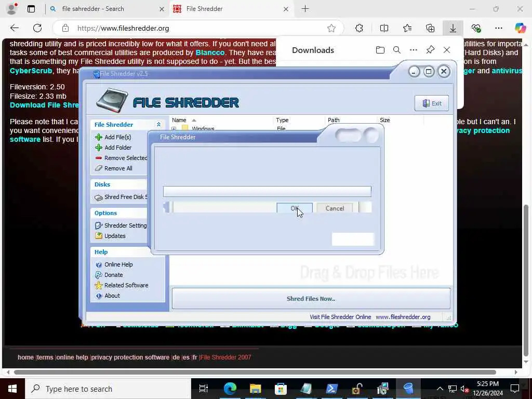
Task: Switch to file sahredder - Search tab
Action: (107, 9)
